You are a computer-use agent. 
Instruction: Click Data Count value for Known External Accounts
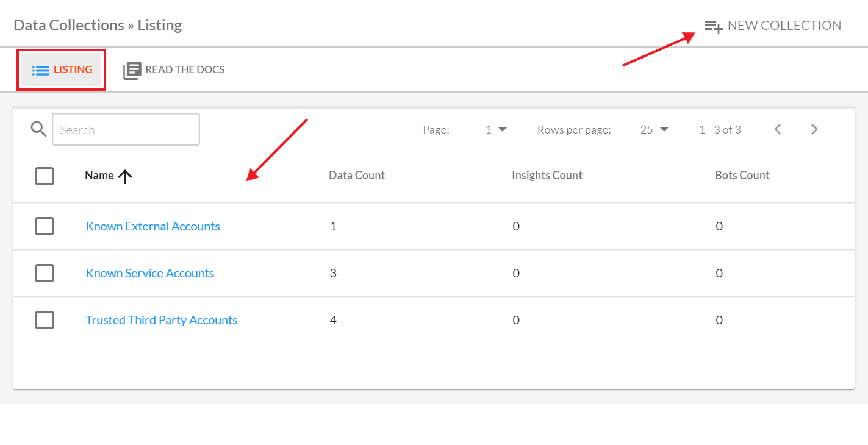tap(333, 226)
